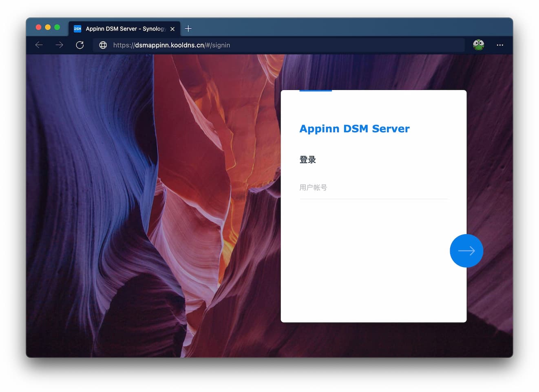
Task: Click the blue arrow next button
Action: click(x=466, y=251)
